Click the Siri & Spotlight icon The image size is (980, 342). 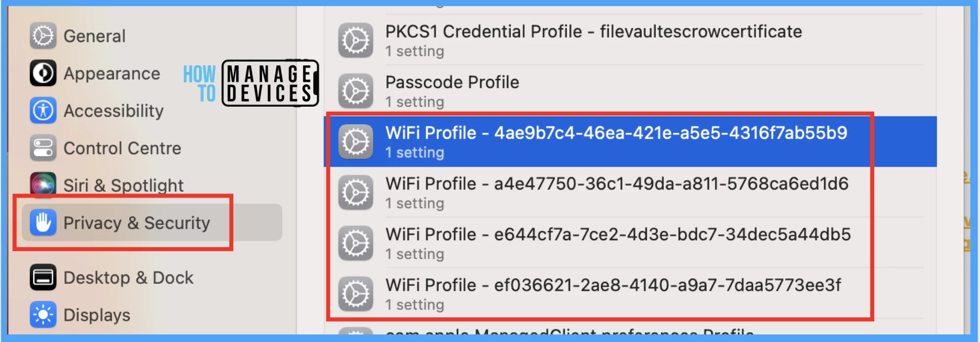43,185
